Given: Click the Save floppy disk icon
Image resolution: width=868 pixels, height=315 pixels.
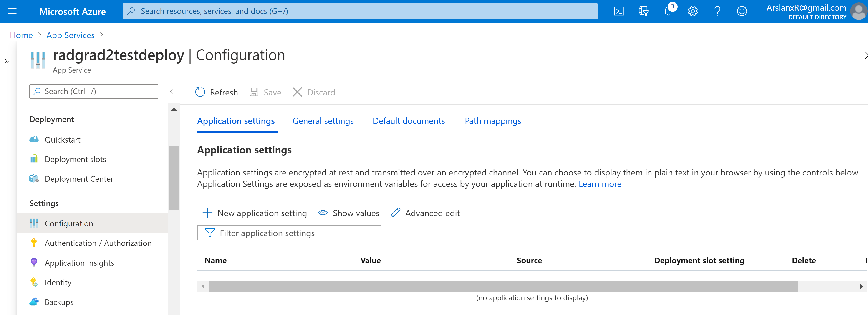Looking at the screenshot, I should [x=254, y=92].
